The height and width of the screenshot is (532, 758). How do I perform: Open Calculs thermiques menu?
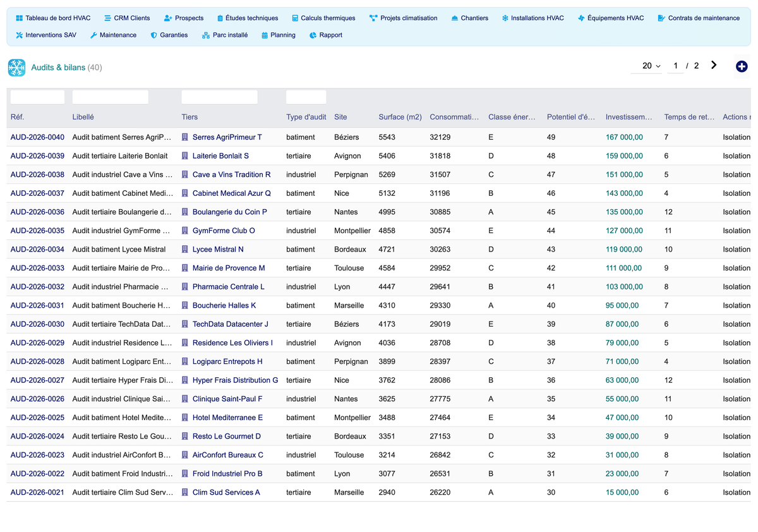click(x=323, y=18)
